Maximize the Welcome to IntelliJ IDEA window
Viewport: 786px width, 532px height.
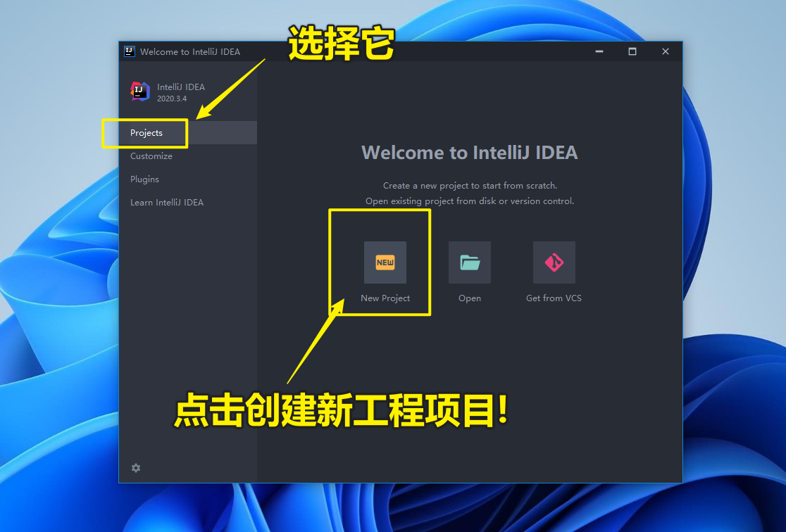point(632,51)
